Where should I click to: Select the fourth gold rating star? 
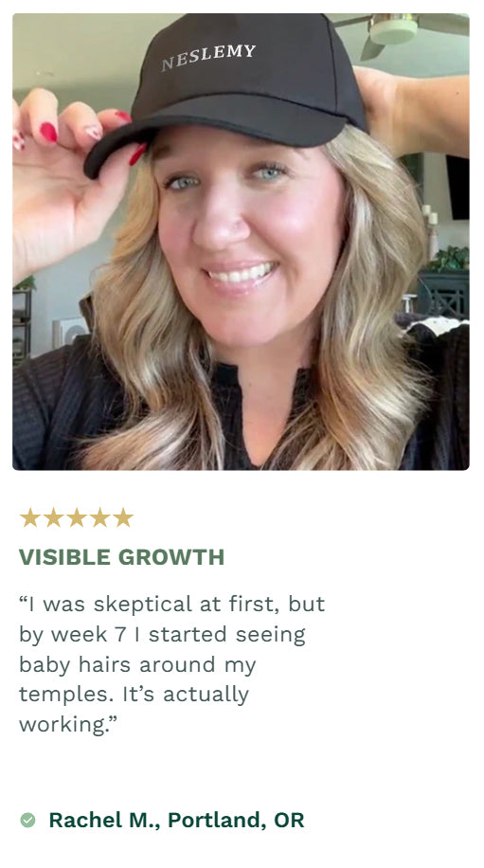99,517
